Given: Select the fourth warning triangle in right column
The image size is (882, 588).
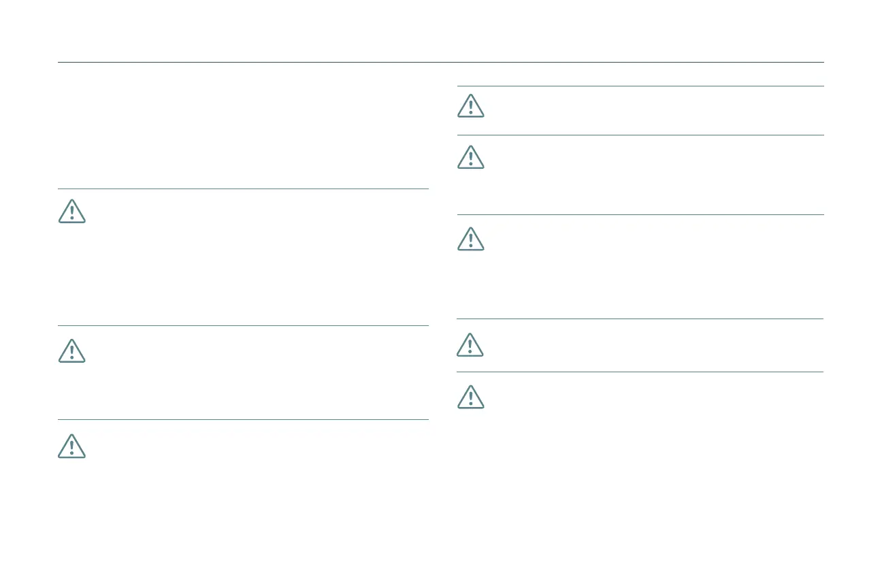Looking at the screenshot, I should coord(470,344).
